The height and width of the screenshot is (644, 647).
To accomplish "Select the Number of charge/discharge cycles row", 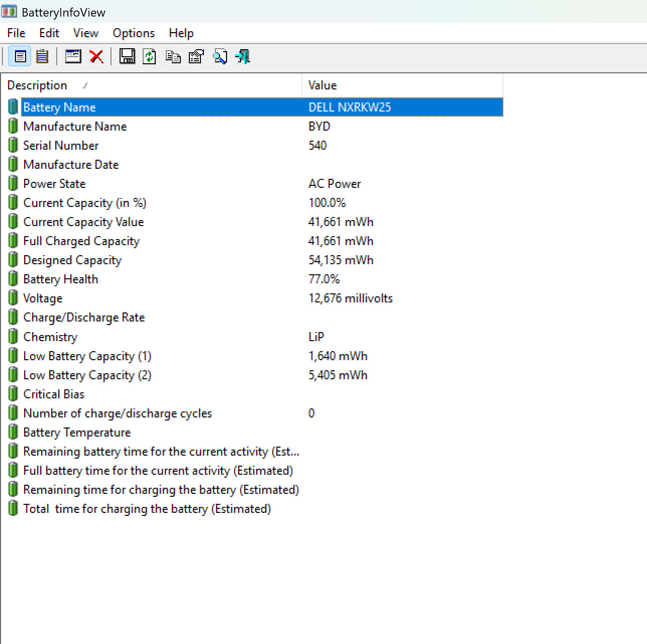I will click(x=255, y=413).
